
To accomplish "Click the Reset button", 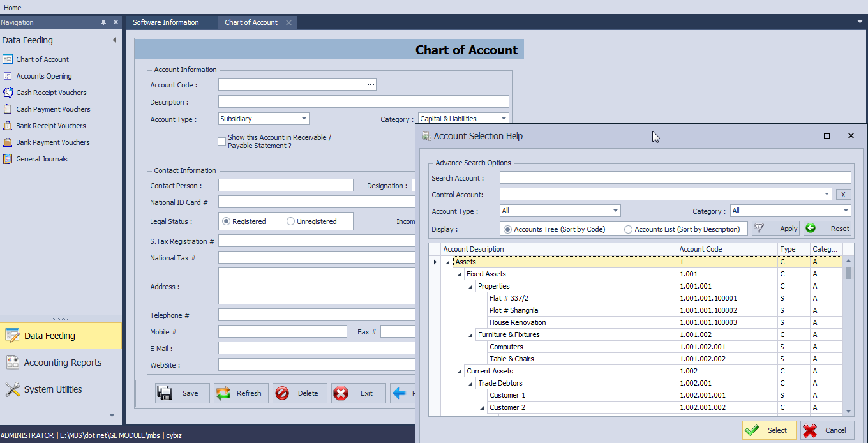I will (827, 229).
